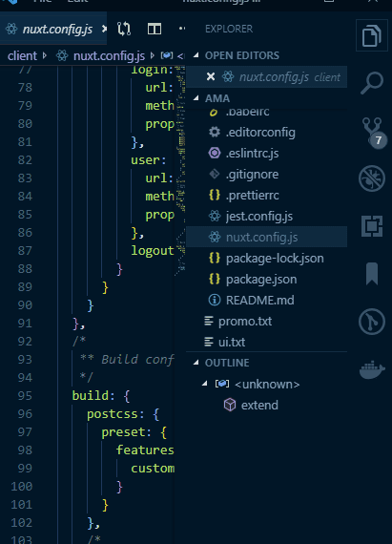Click user: code on line 82
This screenshot has height=544, width=392.
149,160
